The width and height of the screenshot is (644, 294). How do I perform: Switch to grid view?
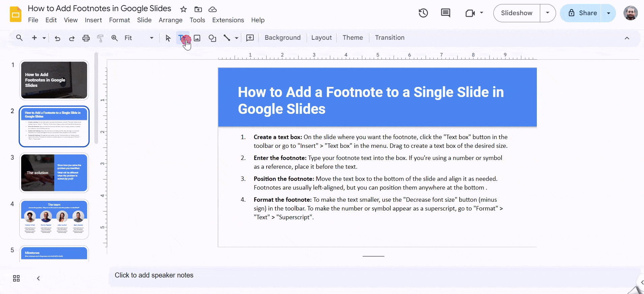(x=16, y=278)
